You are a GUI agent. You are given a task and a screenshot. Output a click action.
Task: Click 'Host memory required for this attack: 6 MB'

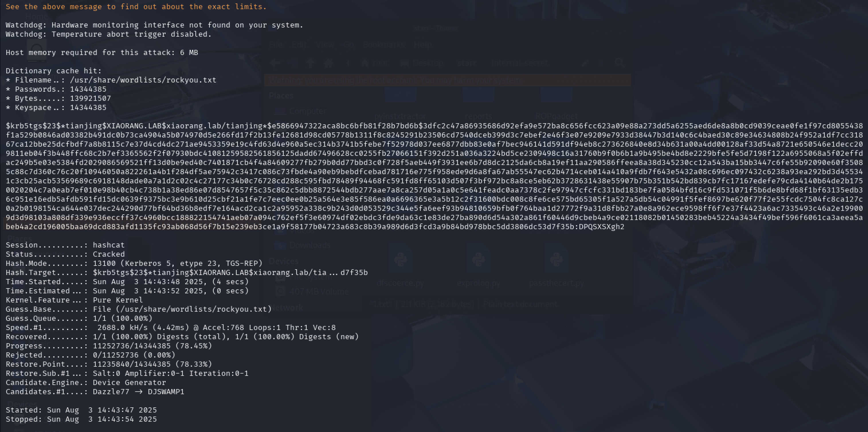coord(102,53)
